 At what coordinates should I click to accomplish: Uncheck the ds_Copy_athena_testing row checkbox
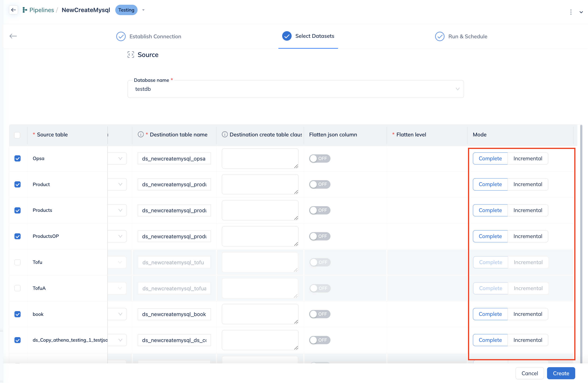[18, 340]
